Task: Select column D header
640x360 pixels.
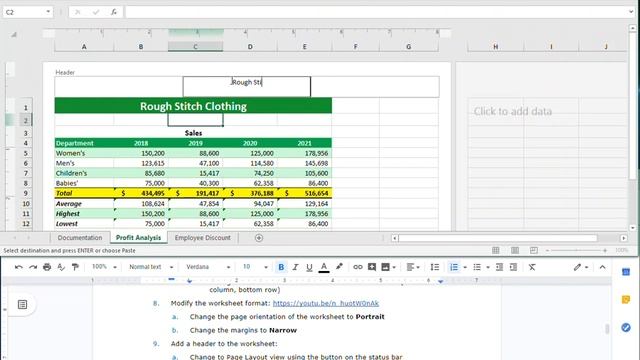Action: tap(250, 47)
